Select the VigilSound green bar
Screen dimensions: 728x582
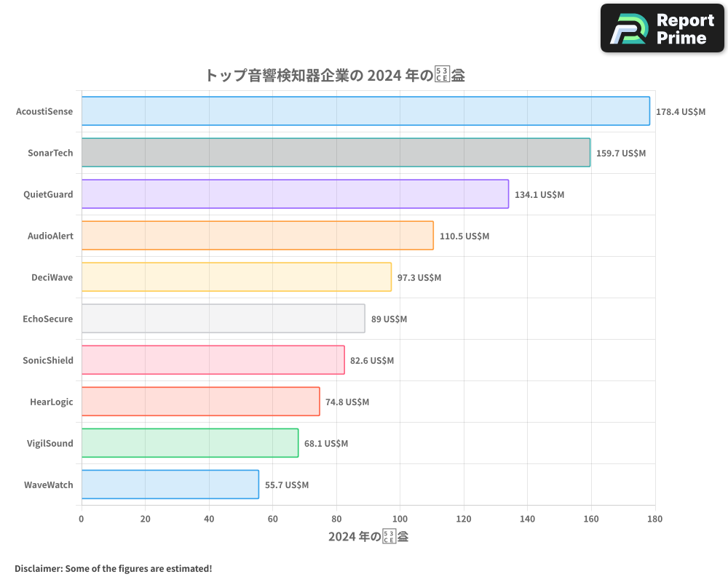coord(189,443)
